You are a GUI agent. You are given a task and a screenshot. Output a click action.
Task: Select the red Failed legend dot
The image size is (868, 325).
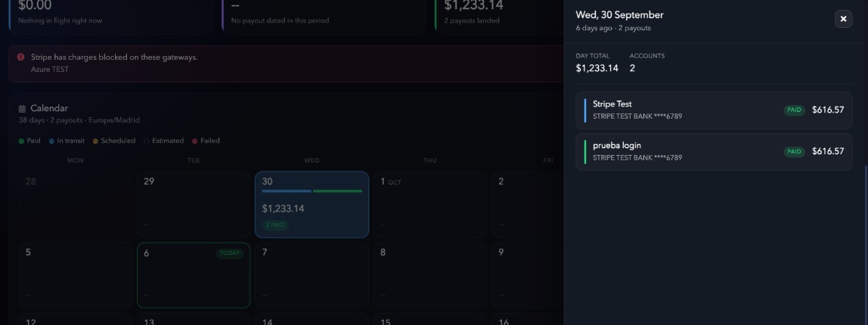click(x=194, y=141)
